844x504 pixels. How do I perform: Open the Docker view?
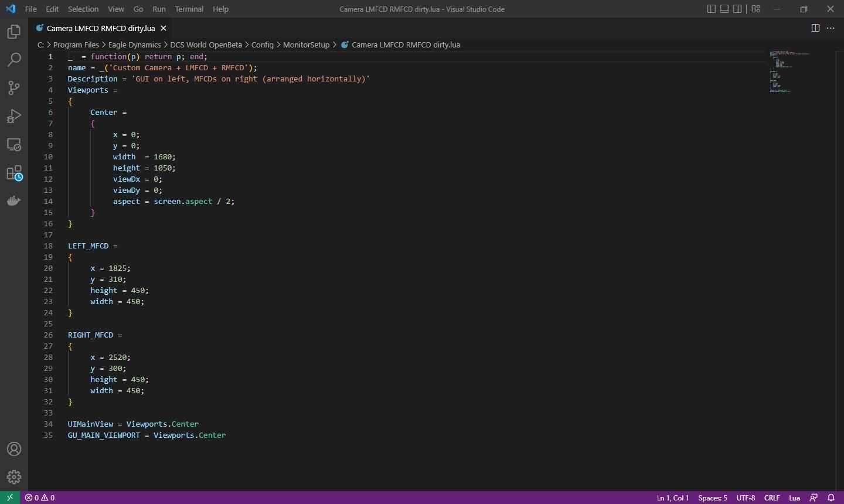[x=13, y=201]
